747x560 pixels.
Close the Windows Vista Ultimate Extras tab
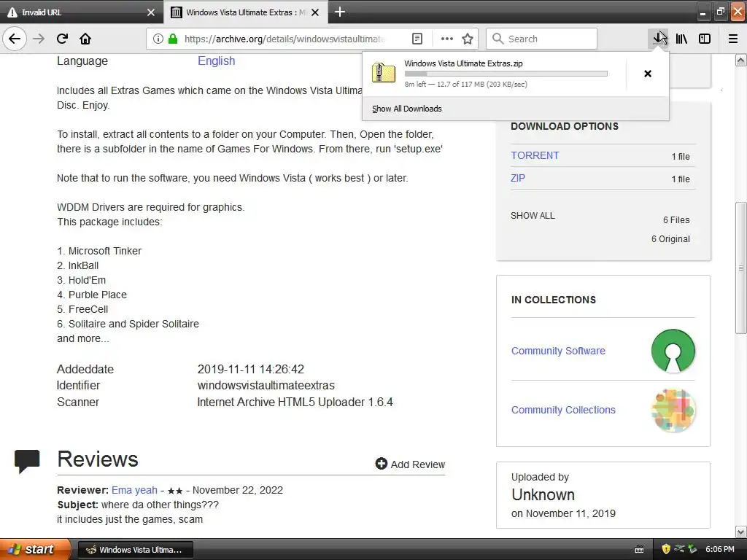tap(315, 12)
